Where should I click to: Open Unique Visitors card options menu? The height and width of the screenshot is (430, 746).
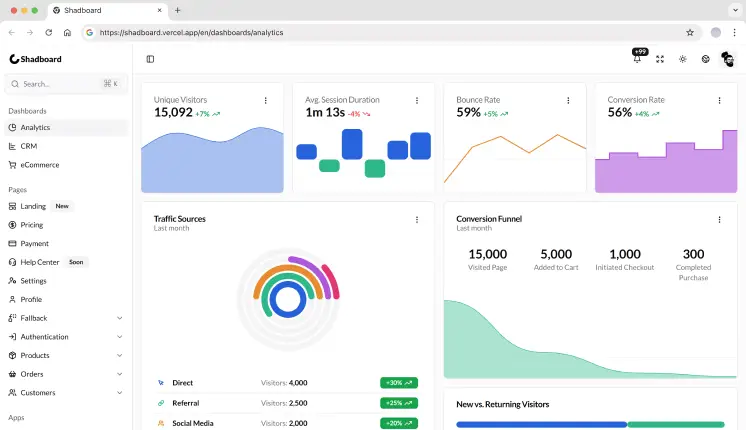coord(265,101)
